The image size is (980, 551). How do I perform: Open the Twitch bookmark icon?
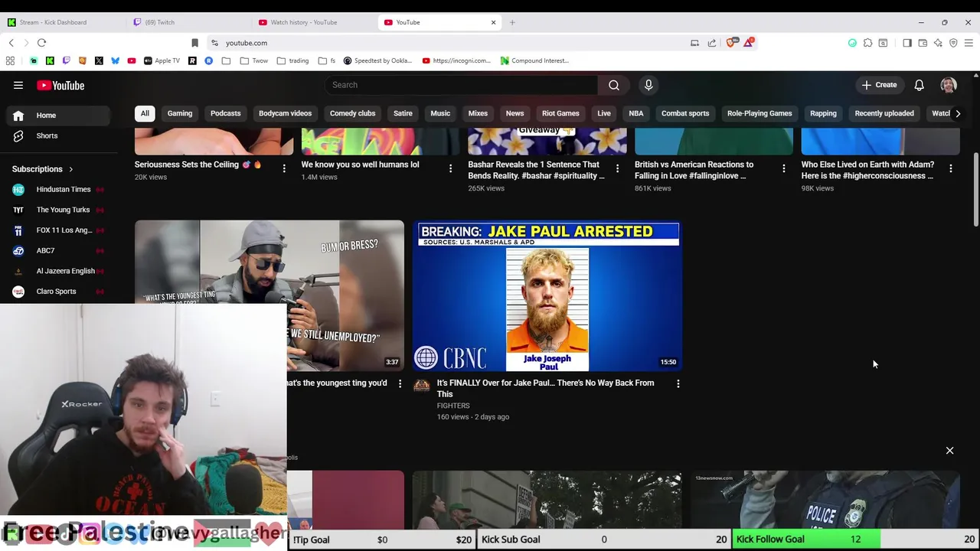pyautogui.click(x=66, y=60)
